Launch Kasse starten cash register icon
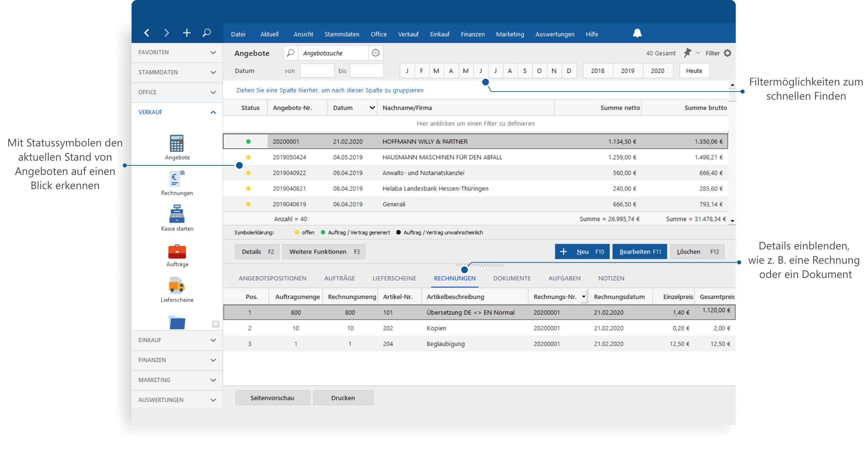The image size is (868, 463). point(177,214)
